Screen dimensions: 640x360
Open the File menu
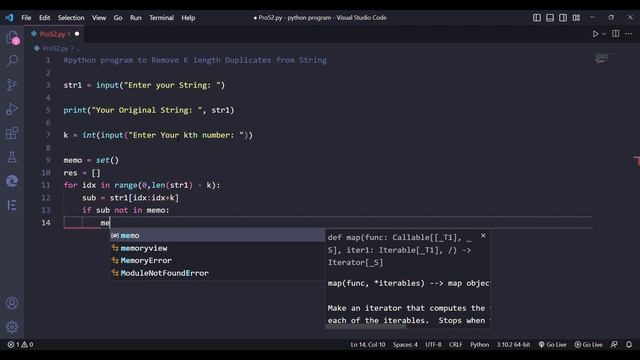pyautogui.click(x=26, y=18)
